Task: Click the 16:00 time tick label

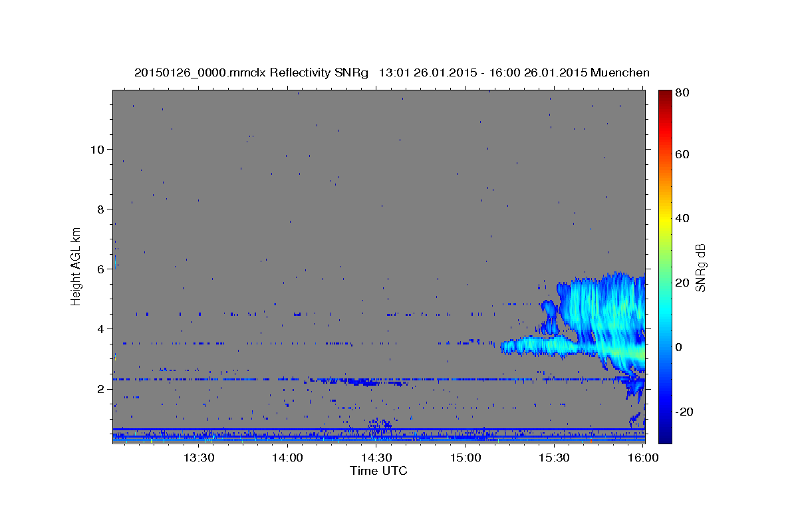Action: point(643,458)
